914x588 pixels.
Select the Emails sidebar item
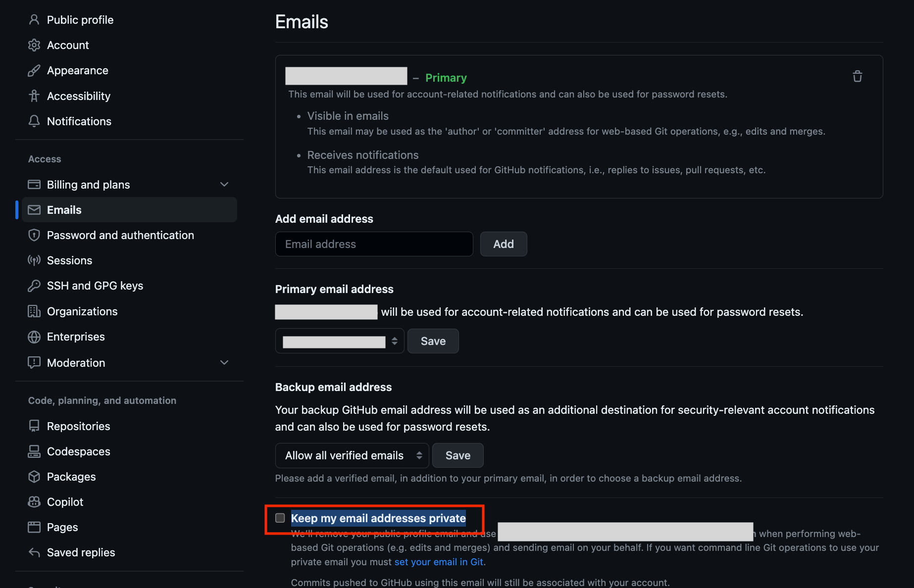pyautogui.click(x=129, y=210)
